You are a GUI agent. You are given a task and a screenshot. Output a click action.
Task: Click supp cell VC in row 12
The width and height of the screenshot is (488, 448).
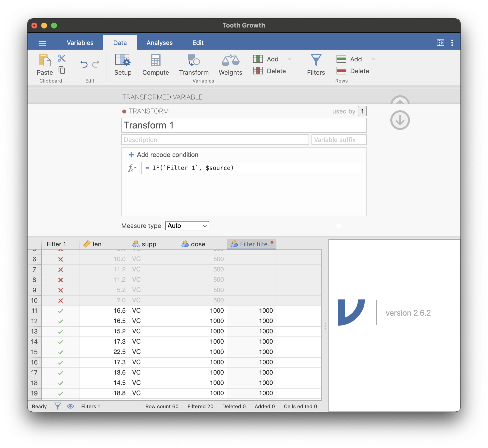point(153,321)
